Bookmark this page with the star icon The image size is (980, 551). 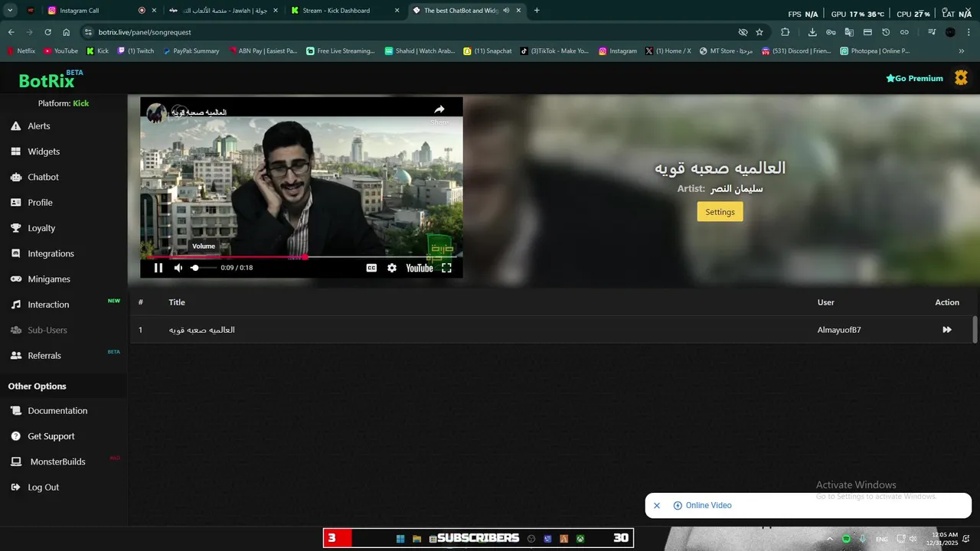[759, 32]
